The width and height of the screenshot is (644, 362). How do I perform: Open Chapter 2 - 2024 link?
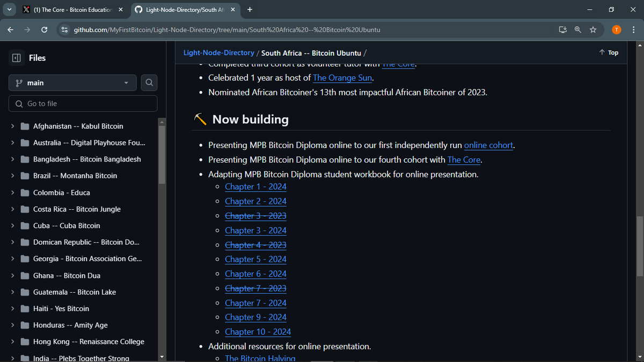255,201
